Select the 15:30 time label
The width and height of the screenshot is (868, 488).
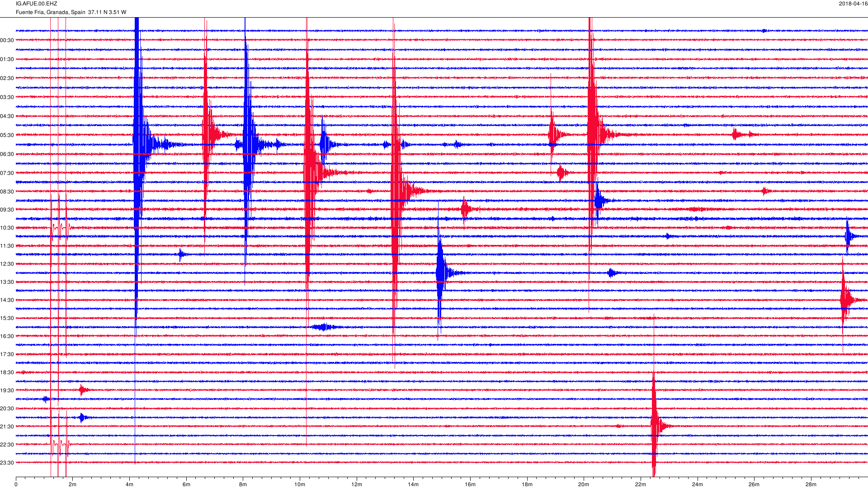click(7, 318)
